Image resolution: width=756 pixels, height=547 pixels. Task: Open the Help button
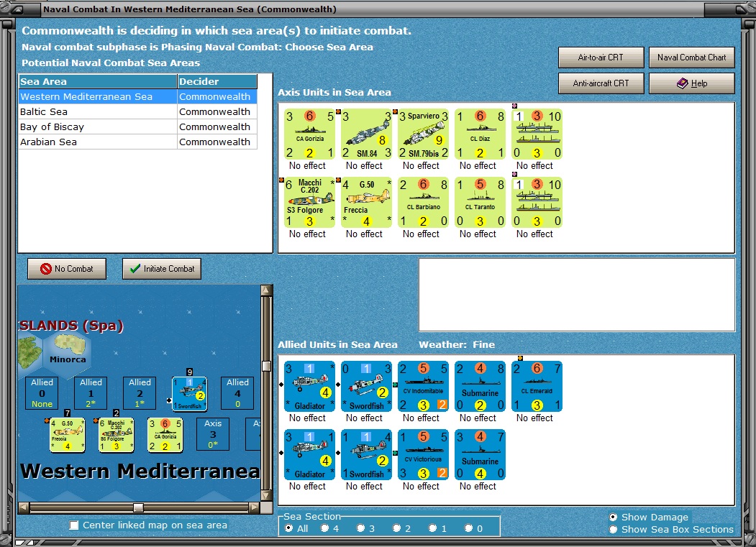(x=691, y=83)
